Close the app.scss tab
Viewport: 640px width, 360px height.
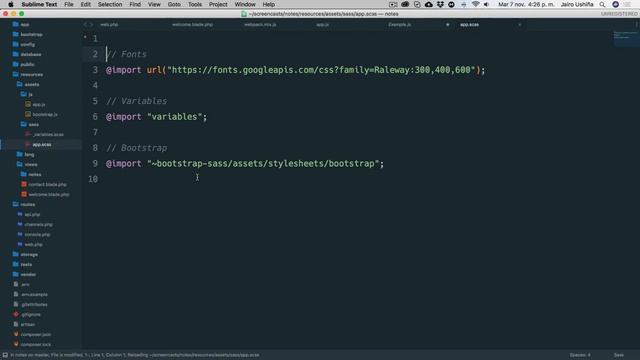coord(520,24)
